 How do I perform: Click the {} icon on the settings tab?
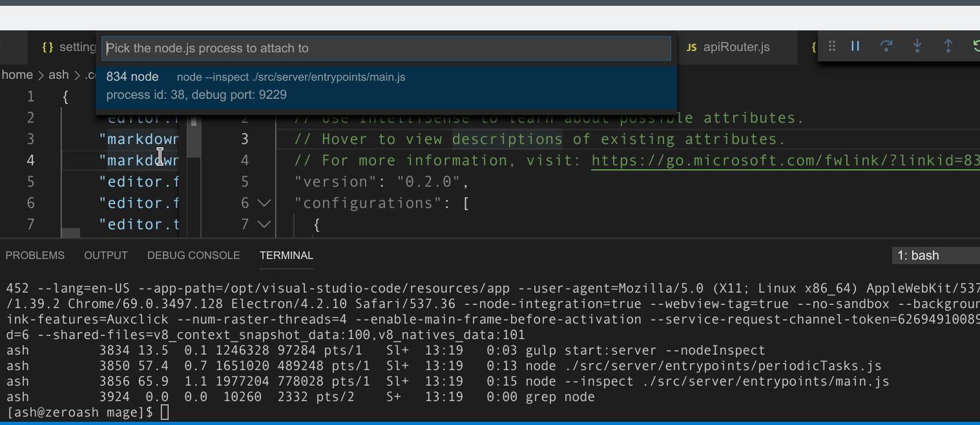click(x=47, y=47)
